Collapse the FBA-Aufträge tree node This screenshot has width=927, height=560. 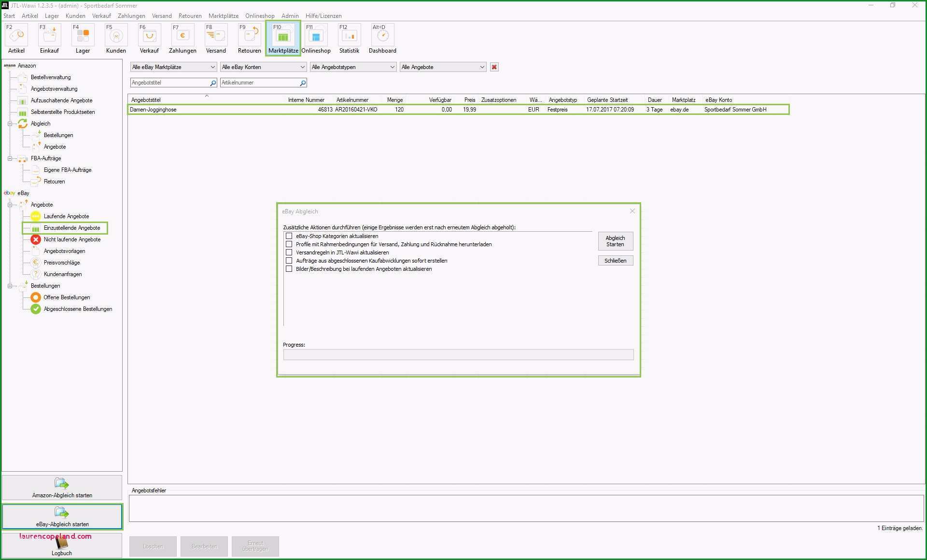tap(10, 158)
